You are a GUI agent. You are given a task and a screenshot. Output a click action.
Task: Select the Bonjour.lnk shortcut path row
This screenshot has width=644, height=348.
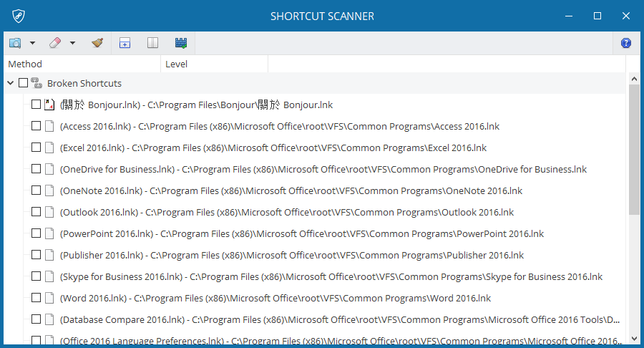coord(196,105)
